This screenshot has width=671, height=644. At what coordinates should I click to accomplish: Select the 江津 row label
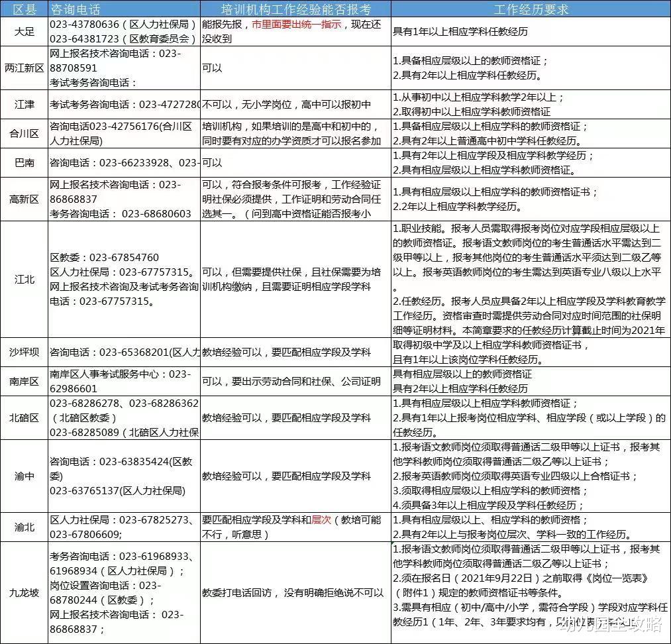coord(24,104)
